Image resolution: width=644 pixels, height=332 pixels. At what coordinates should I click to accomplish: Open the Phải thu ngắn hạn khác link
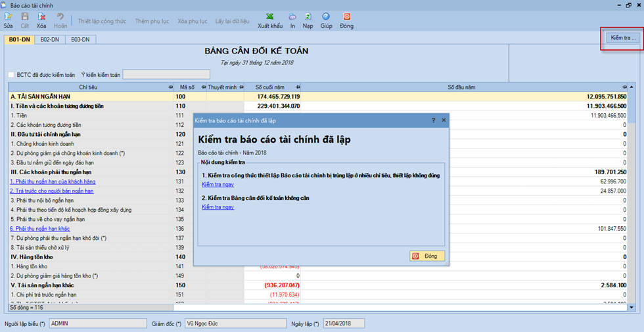pos(39,228)
